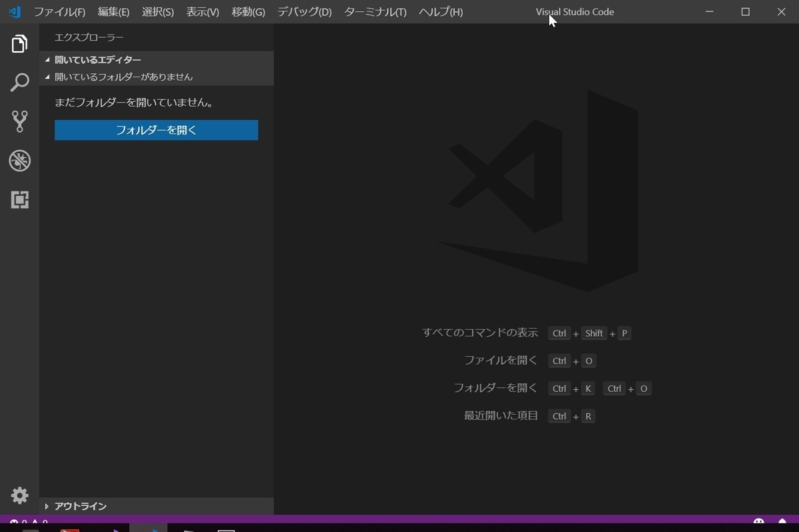
Task: Open the デバッグ(D) menu
Action: click(304, 11)
